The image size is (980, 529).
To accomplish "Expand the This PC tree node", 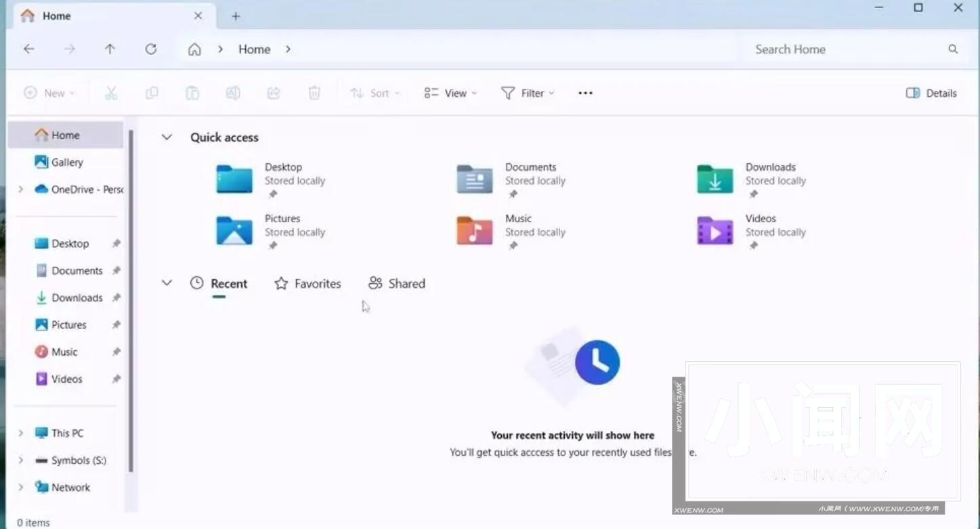I will [x=21, y=433].
